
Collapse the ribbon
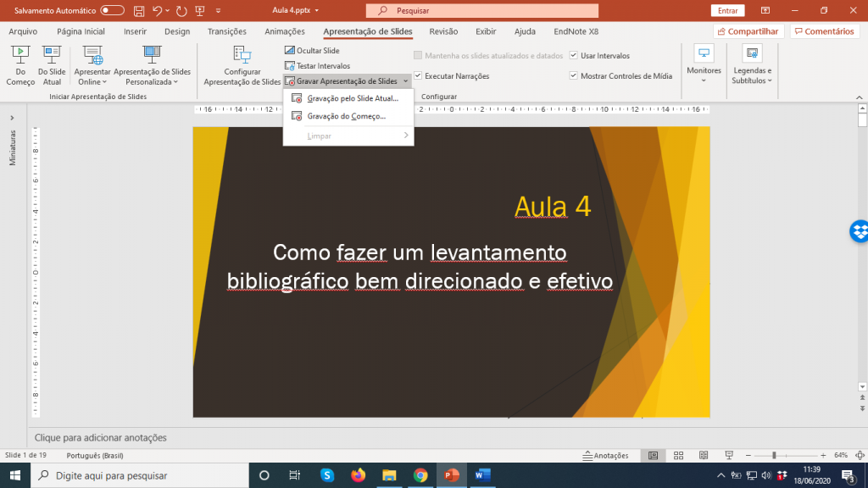[x=860, y=97]
